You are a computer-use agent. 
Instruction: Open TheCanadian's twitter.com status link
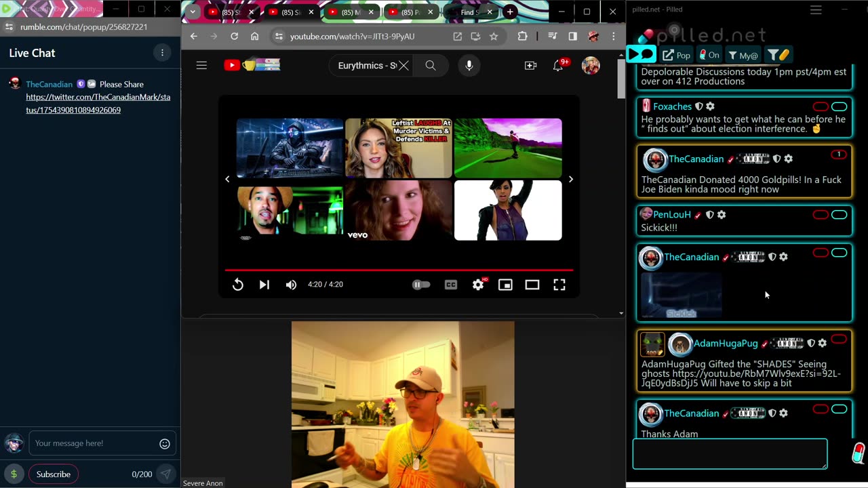(98, 103)
